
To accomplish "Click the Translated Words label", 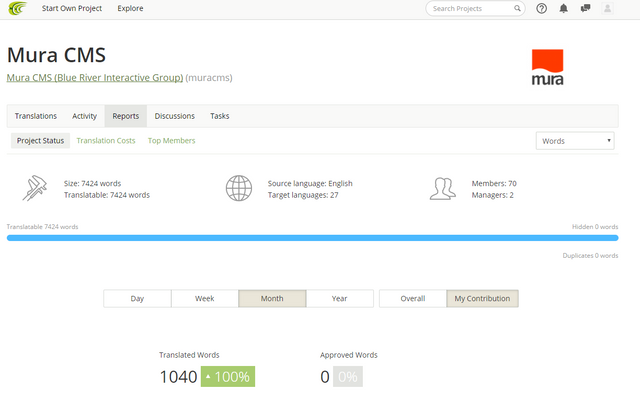I will click(189, 355).
